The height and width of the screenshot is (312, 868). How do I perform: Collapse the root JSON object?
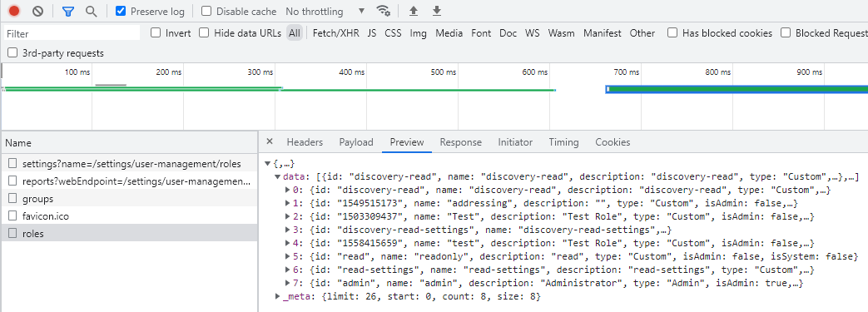click(x=268, y=164)
